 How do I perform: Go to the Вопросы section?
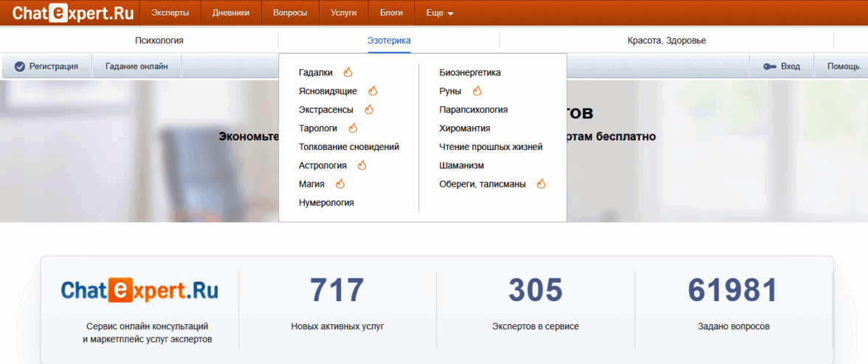pyautogui.click(x=290, y=13)
